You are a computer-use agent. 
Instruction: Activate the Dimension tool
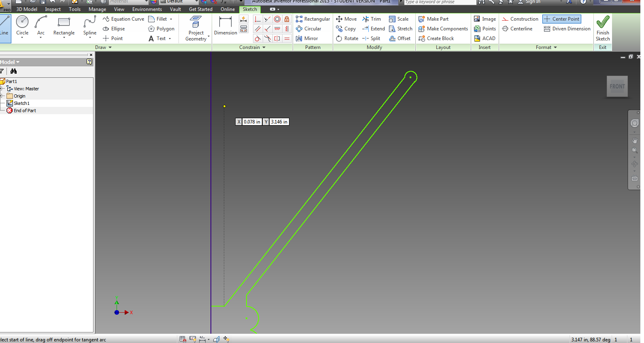(225, 26)
